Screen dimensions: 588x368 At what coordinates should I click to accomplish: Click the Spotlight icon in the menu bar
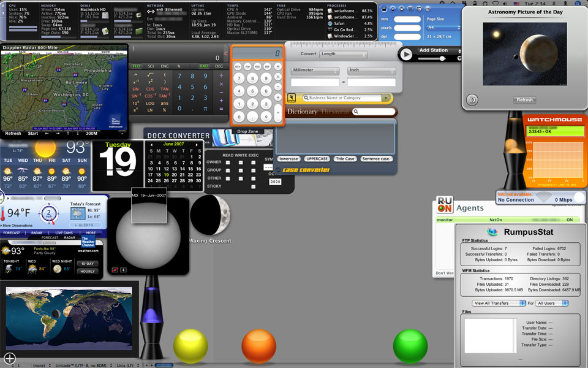click(578, 3)
